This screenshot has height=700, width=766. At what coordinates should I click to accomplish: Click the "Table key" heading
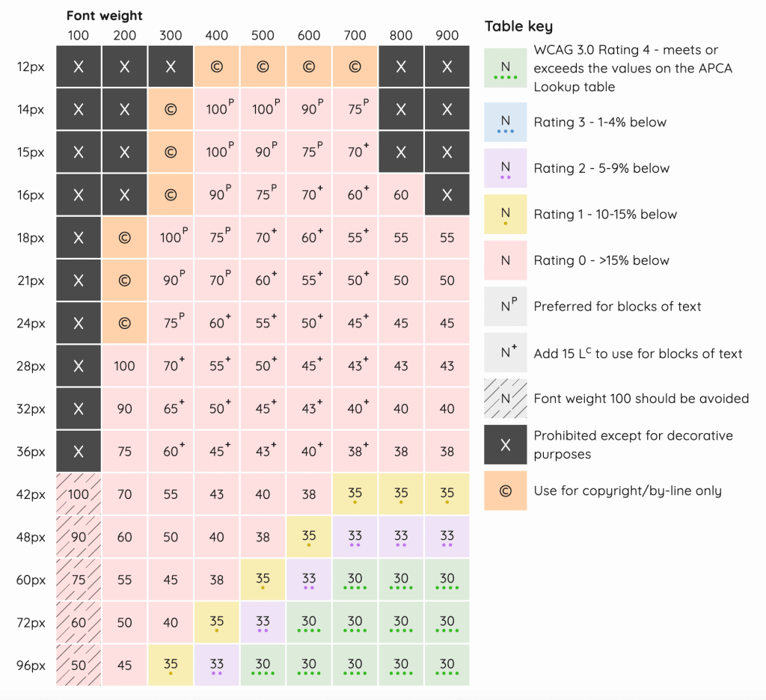(x=518, y=26)
